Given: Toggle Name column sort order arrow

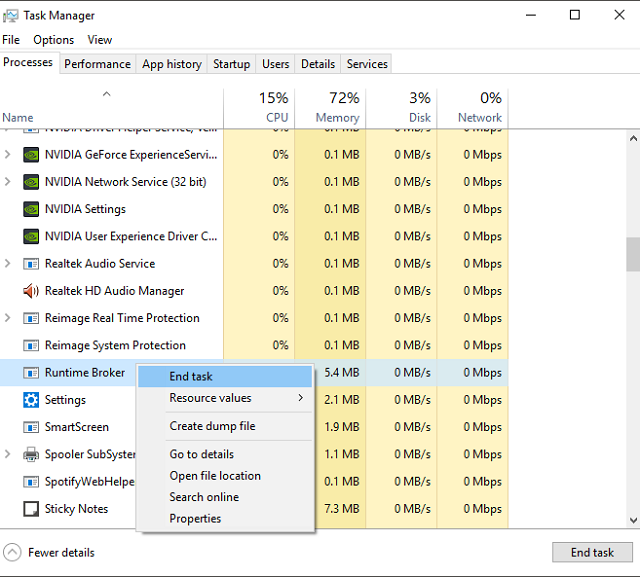Looking at the screenshot, I should click(107, 94).
